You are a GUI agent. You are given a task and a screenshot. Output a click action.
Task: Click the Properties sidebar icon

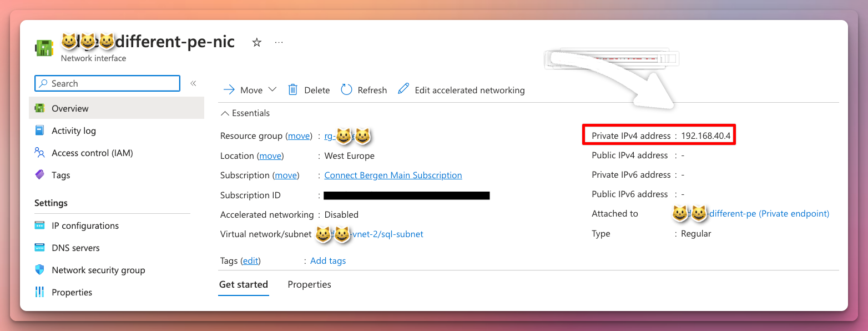tap(39, 292)
